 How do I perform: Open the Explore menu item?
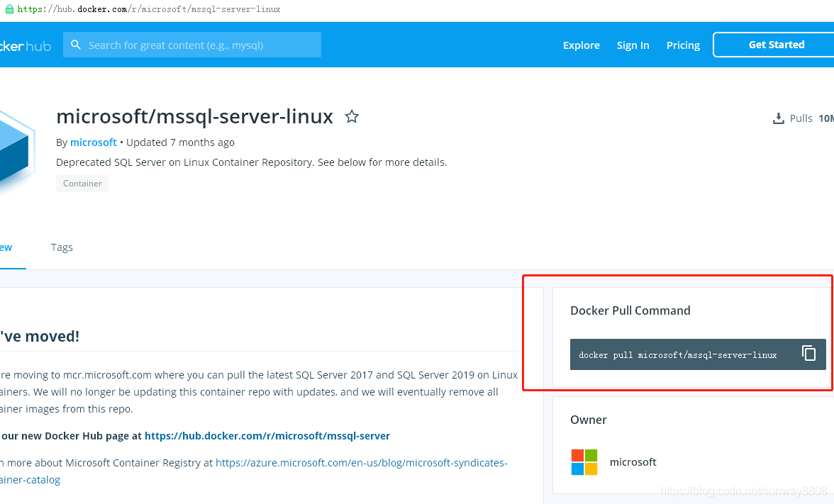[x=581, y=45]
